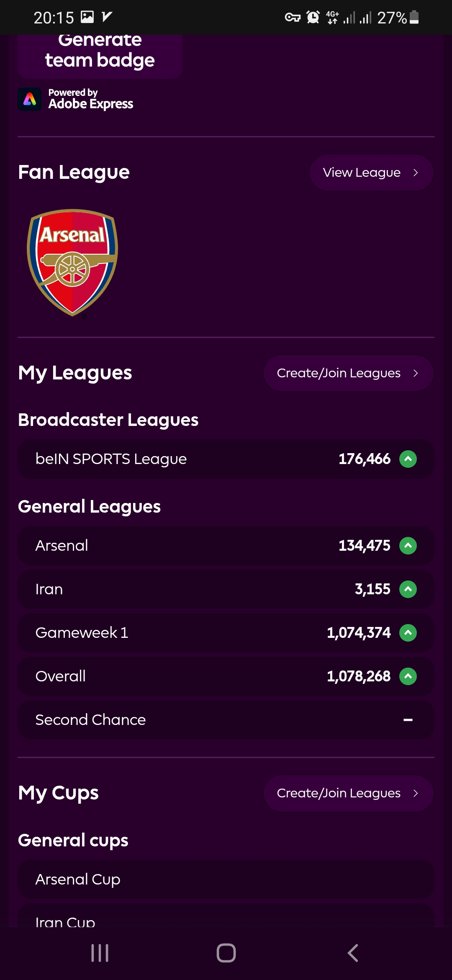Tap green arrow beside beIN SPORTS League
This screenshot has width=452, height=980.
click(x=408, y=459)
